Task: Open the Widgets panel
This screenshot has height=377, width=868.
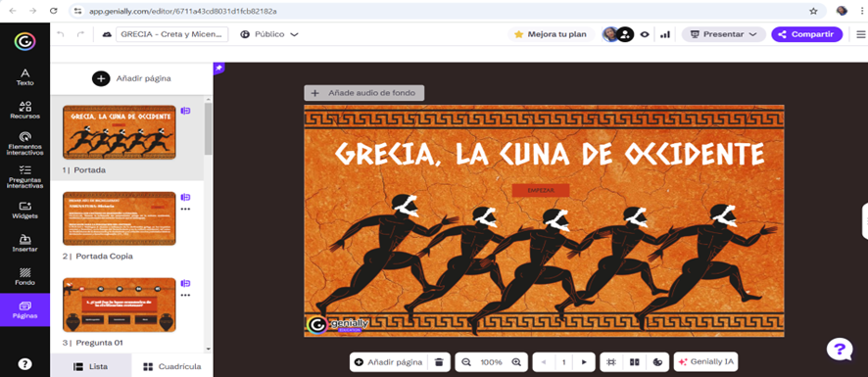Action: click(x=24, y=211)
